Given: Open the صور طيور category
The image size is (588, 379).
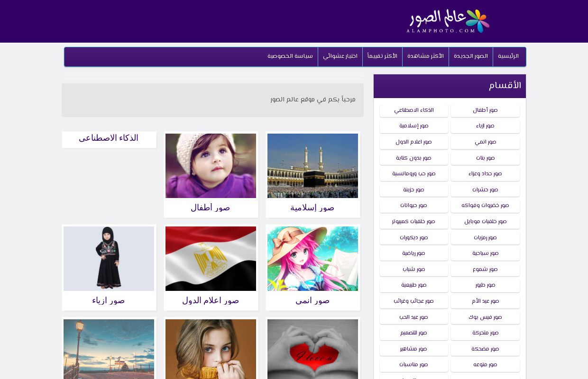Looking at the screenshot, I should [485, 285].
